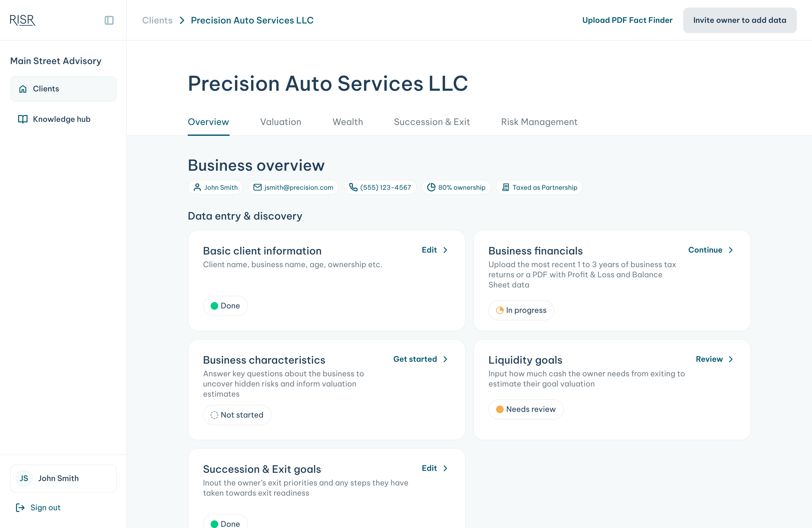Toggle the sidebar collapse icon
The height and width of the screenshot is (528, 812).
tap(109, 20)
